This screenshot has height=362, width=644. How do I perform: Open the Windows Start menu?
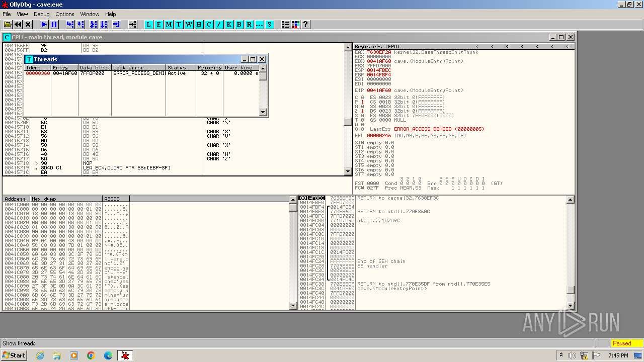tap(14, 355)
